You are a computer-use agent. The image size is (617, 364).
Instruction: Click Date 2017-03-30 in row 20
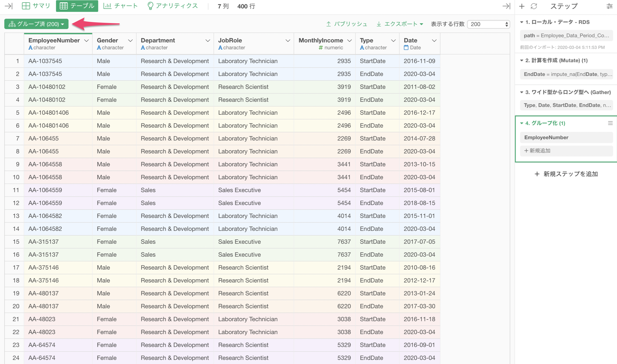(419, 306)
